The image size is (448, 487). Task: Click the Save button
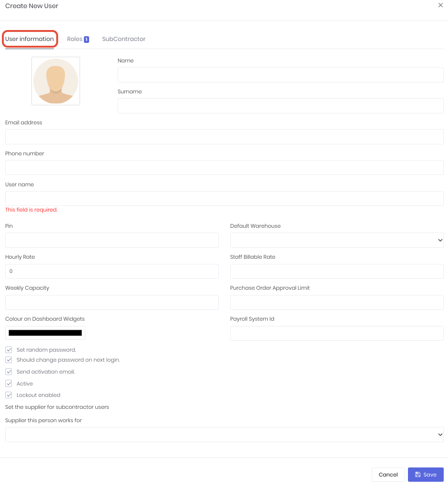pyautogui.click(x=425, y=474)
